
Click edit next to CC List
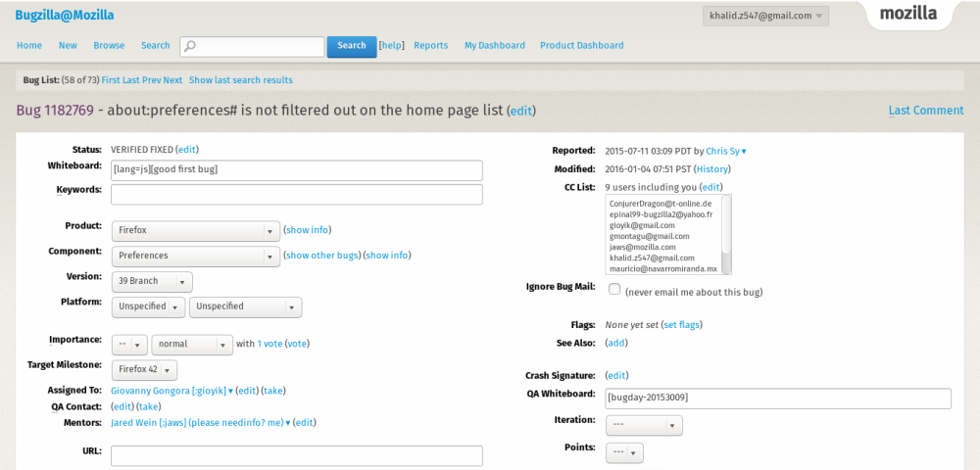(710, 187)
